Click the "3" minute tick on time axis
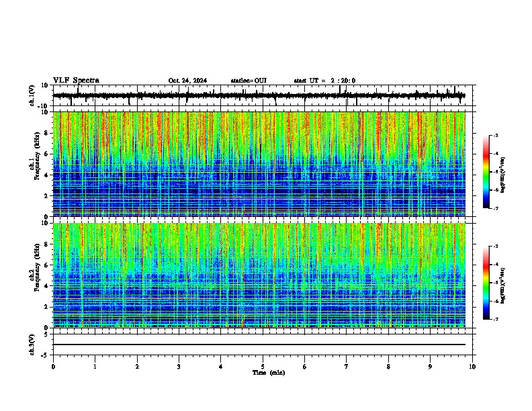The height and width of the screenshot is (411, 532). click(x=179, y=367)
